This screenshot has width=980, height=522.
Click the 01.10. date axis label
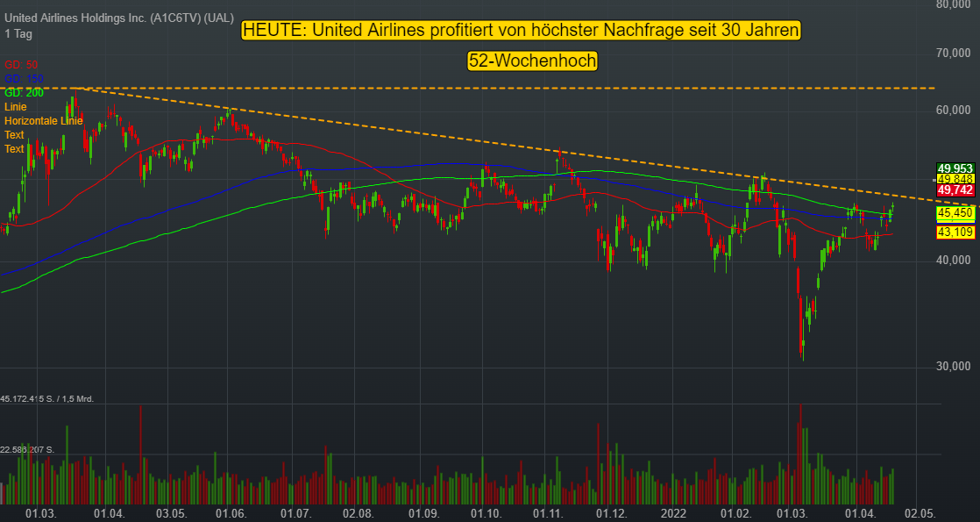[x=486, y=514]
